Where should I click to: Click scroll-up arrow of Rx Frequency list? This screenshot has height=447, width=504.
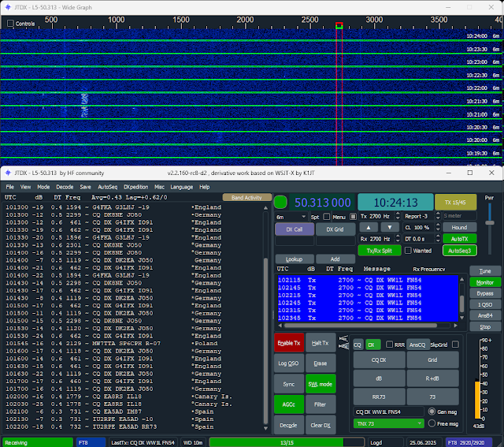pyautogui.click(x=462, y=279)
